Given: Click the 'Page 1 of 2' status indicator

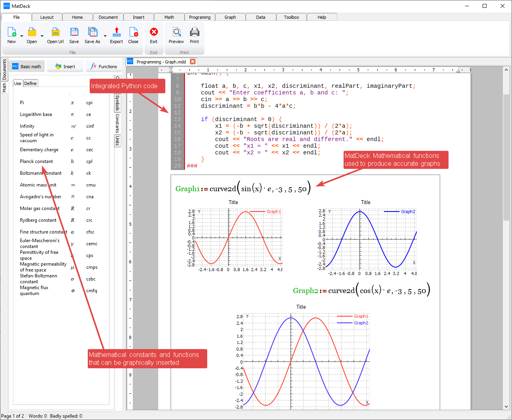Looking at the screenshot, I should (13, 416).
